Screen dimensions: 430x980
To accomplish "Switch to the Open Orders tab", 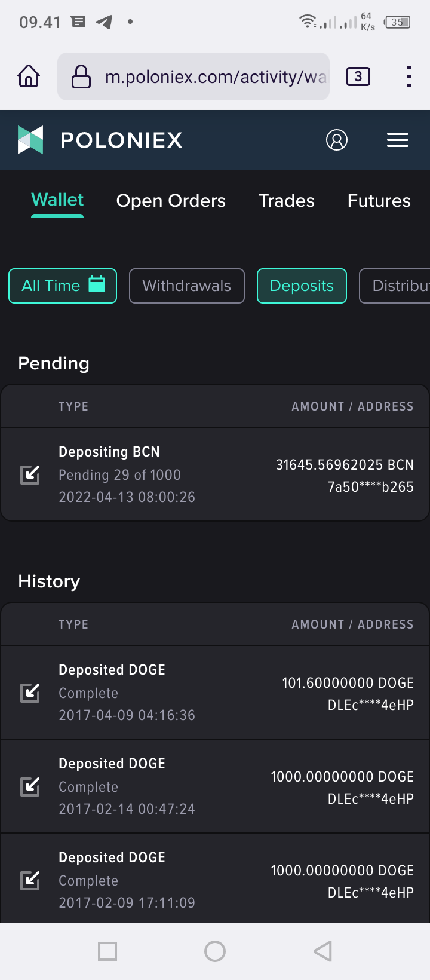I will (x=171, y=201).
